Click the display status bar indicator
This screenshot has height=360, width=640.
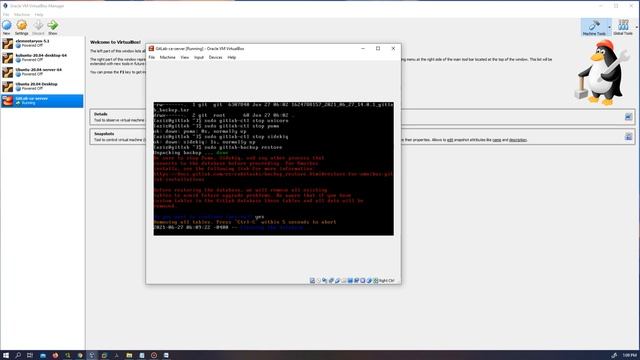pyautogui.click(x=350, y=280)
